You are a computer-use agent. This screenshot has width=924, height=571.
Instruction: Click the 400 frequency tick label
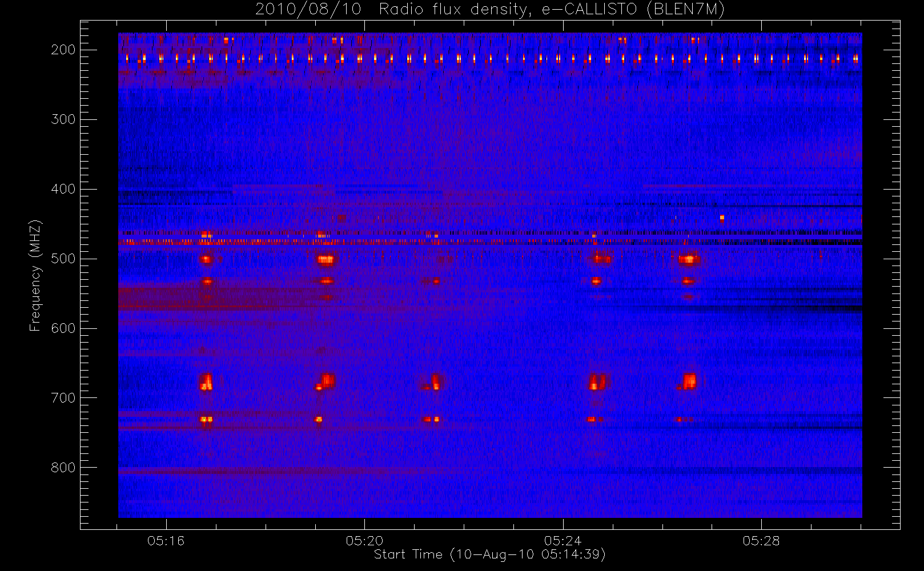[63, 189]
